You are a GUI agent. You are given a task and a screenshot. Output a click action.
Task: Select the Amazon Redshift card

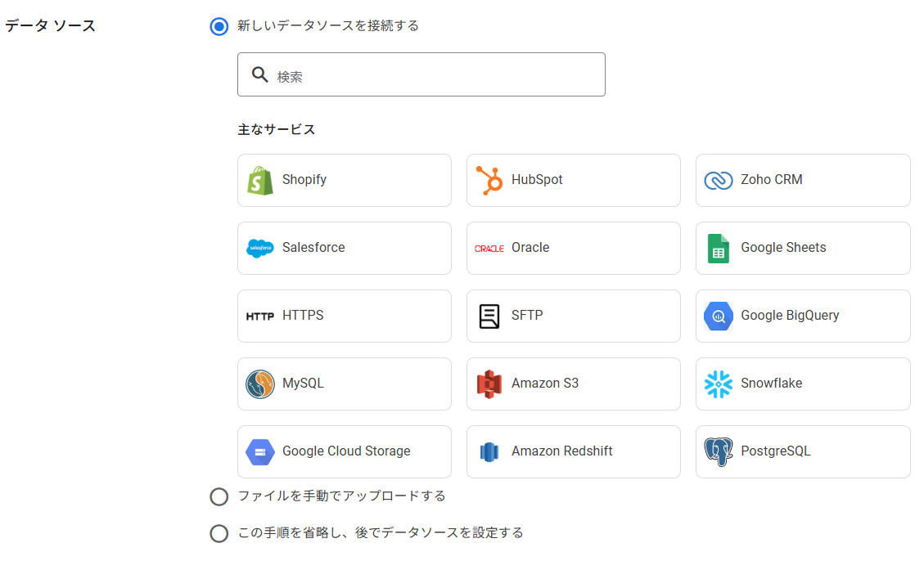coord(573,451)
